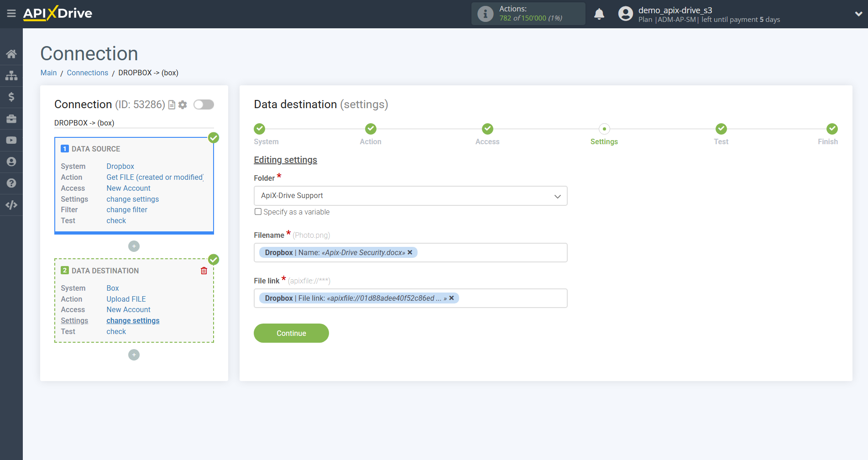Viewport: 868px width, 460px height.
Task: Toggle the connection enable switch
Action: [x=204, y=105]
